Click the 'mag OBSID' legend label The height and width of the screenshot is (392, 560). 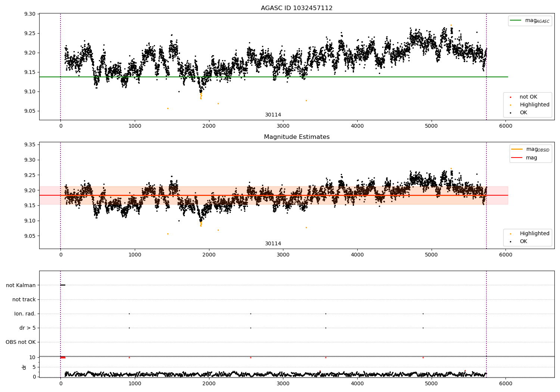pyautogui.click(x=538, y=150)
